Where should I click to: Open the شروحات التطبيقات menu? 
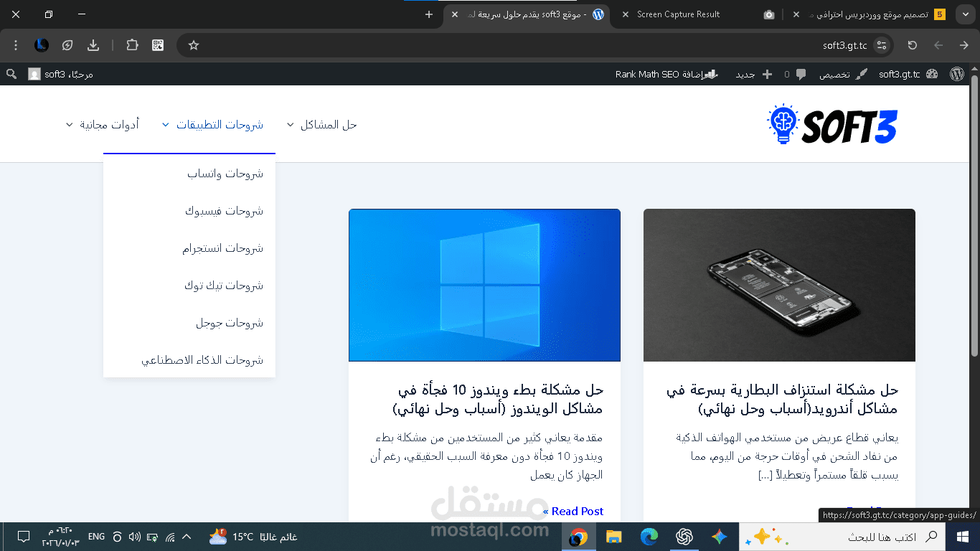[220, 125]
